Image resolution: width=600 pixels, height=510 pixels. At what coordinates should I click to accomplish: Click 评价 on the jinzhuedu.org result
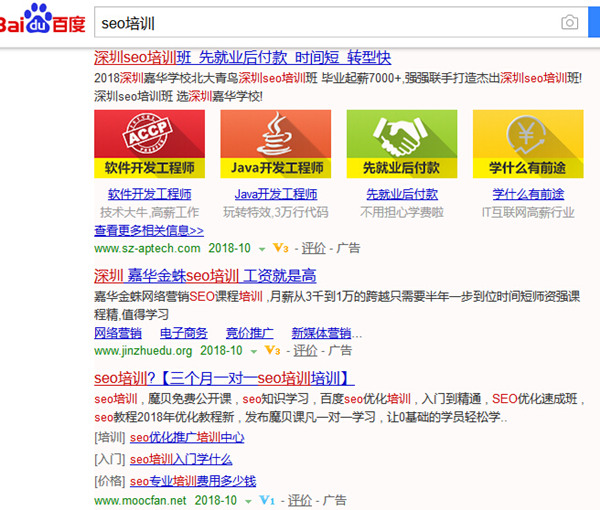coord(305,350)
